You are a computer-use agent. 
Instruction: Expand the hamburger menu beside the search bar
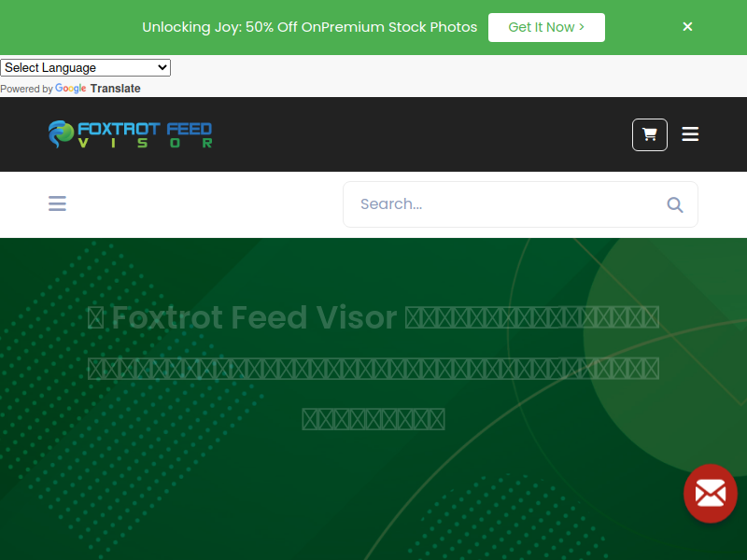(x=57, y=203)
